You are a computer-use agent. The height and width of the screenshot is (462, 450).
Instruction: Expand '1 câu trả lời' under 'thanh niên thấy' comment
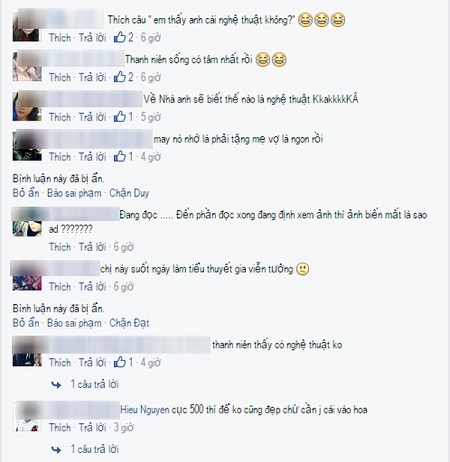click(x=95, y=384)
